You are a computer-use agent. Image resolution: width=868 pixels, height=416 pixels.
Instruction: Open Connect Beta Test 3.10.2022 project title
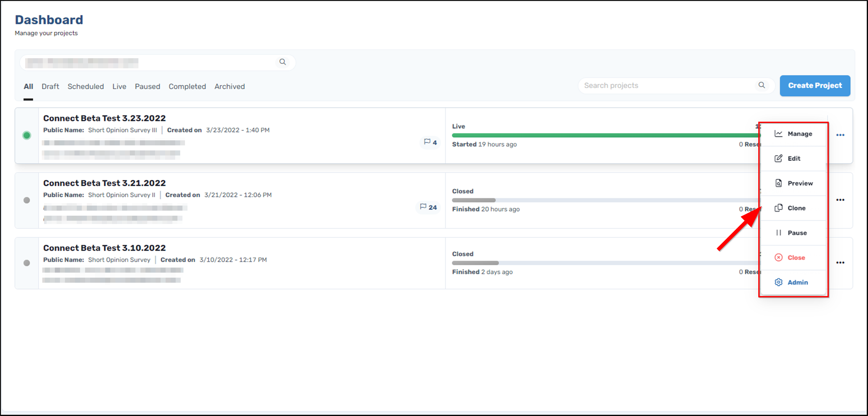coord(104,248)
